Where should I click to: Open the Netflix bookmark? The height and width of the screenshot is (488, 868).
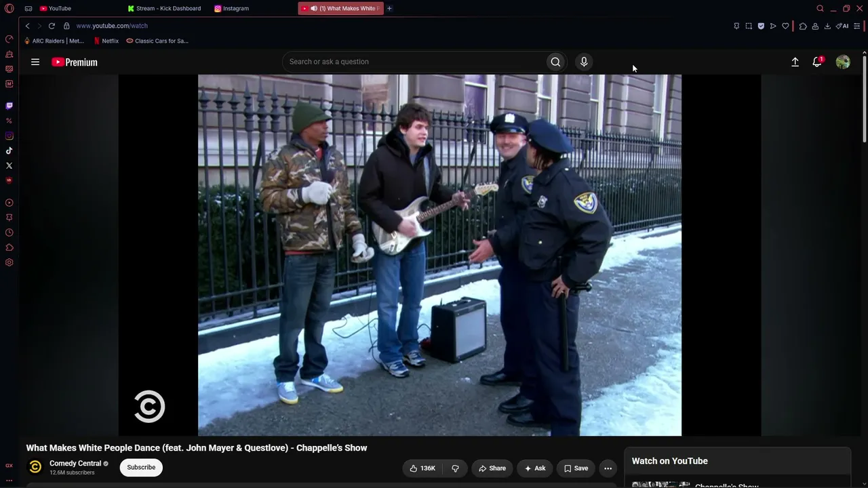106,41
